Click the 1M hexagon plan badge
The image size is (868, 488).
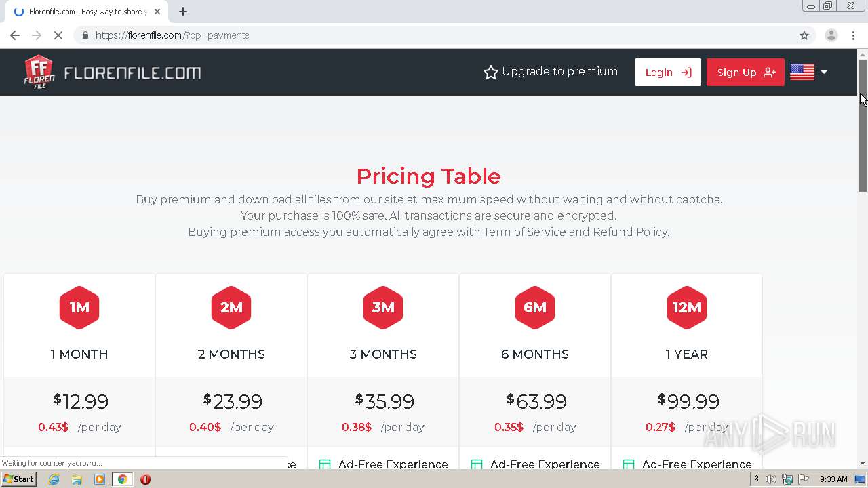pyautogui.click(x=79, y=308)
